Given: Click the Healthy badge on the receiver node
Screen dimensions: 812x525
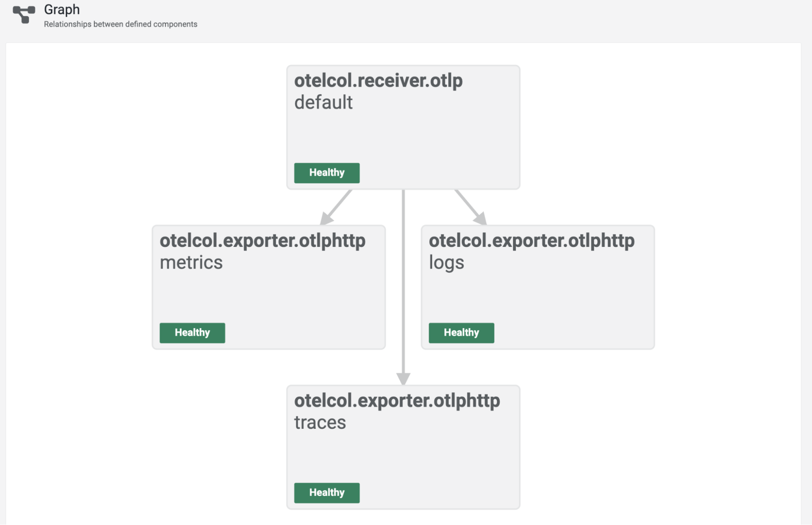Looking at the screenshot, I should [327, 173].
